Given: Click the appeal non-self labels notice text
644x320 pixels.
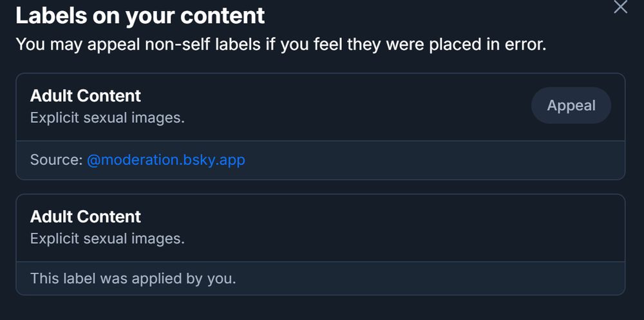Looking at the screenshot, I should coord(281,44).
